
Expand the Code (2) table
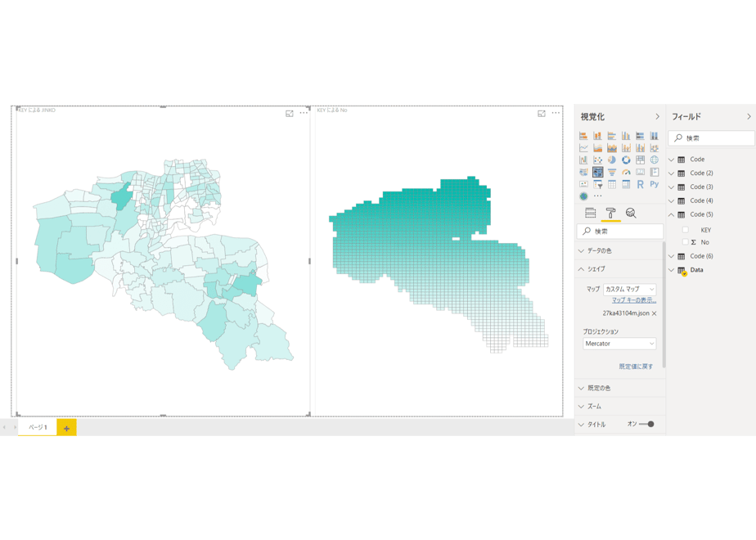(671, 173)
